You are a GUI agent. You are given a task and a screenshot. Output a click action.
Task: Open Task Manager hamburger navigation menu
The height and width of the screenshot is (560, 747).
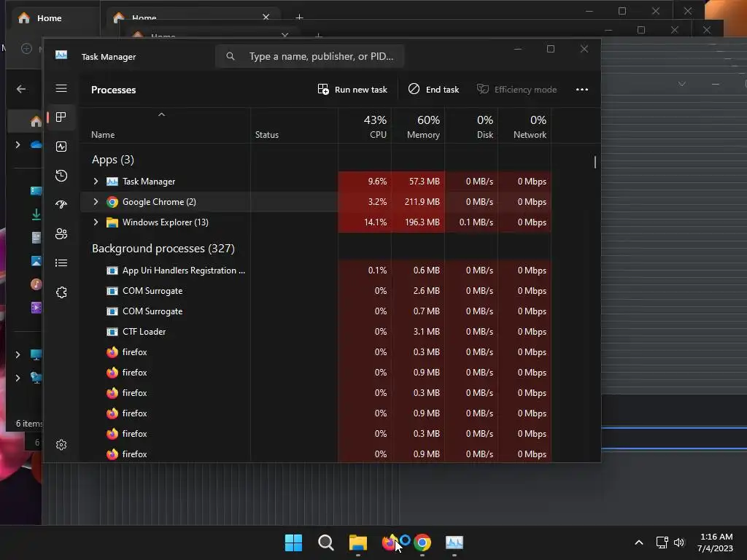[61, 88]
